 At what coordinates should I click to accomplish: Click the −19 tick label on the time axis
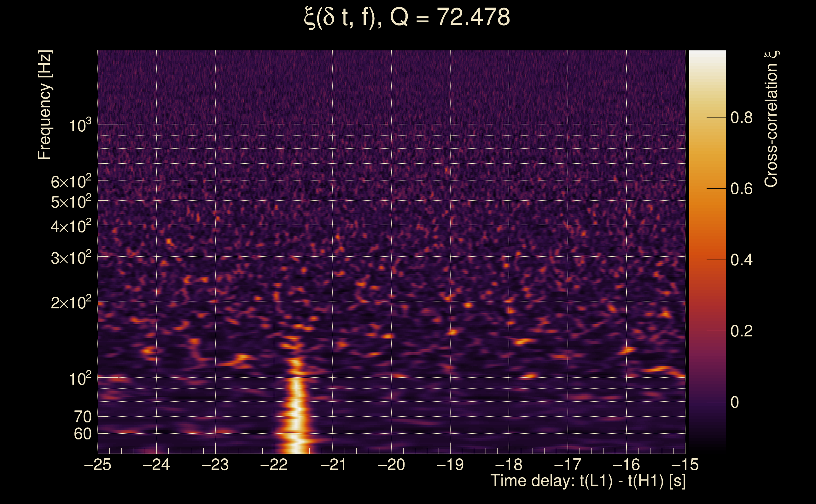[450, 465]
